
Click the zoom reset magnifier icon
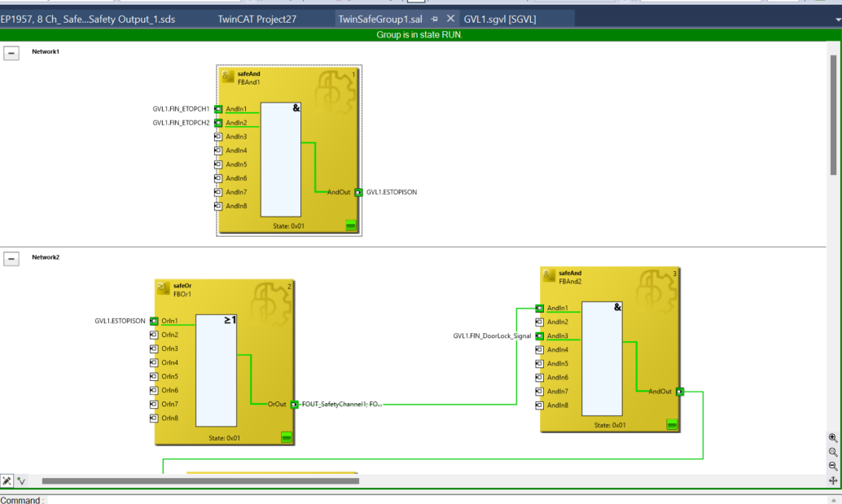tap(833, 452)
